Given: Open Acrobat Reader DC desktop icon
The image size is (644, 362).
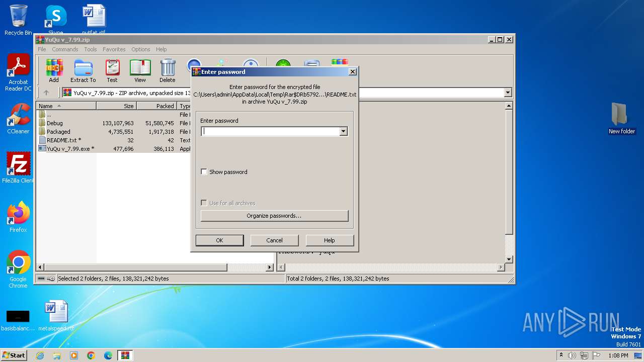Looking at the screenshot, I should pyautogui.click(x=18, y=73).
